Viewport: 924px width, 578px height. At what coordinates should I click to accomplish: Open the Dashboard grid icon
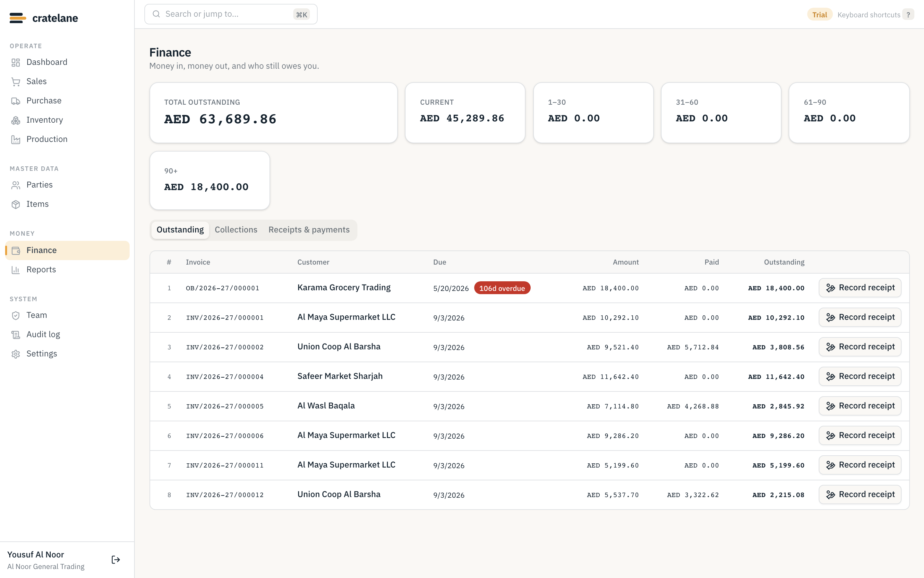(16, 62)
